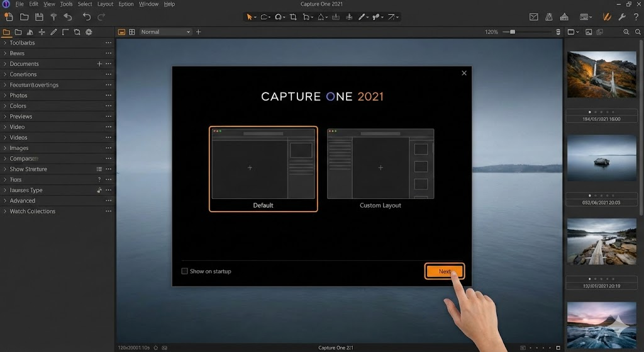Choose the Custom Layout option
This screenshot has width=644, height=352.
pos(380,169)
